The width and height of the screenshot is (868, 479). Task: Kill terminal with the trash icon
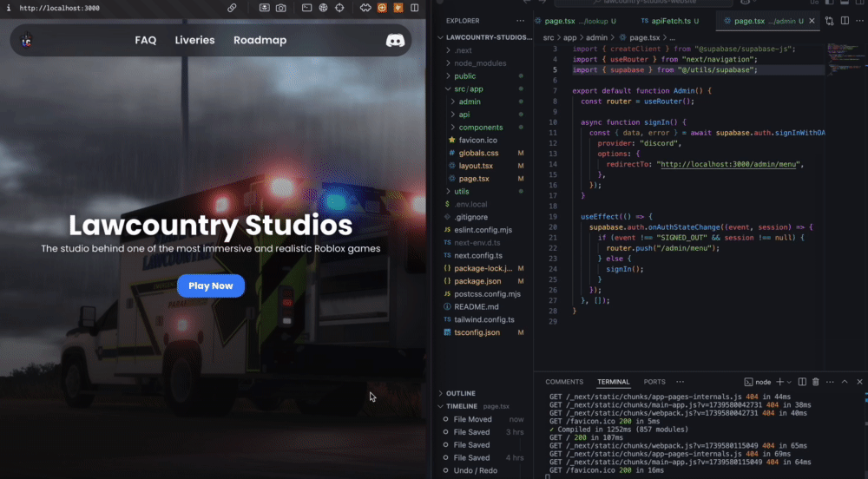pyautogui.click(x=815, y=382)
